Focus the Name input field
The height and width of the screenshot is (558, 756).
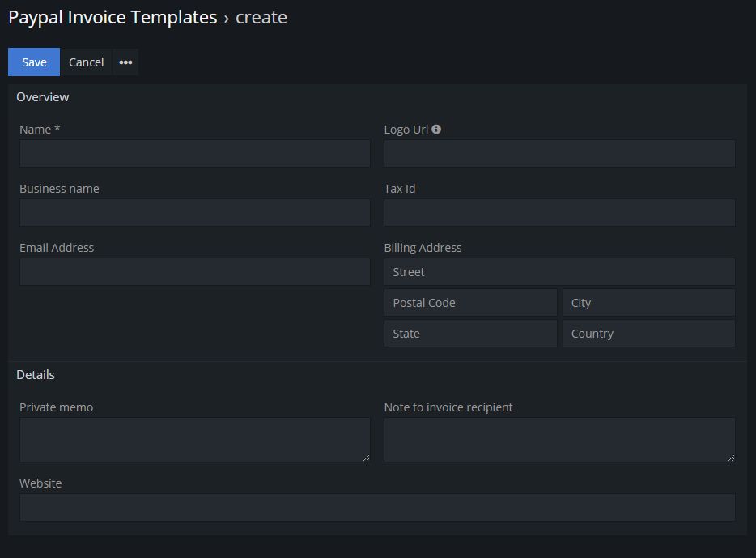195,153
